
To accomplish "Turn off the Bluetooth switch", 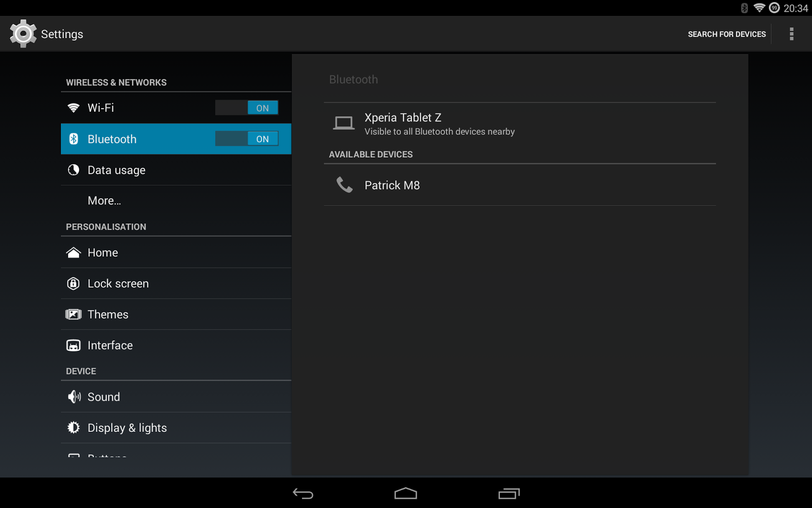I will (247, 139).
